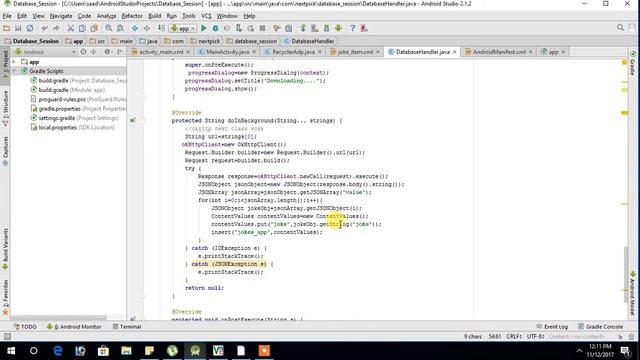Open File Explorer from the taskbar
Viewport: 640px width, 360px height.
point(126,351)
